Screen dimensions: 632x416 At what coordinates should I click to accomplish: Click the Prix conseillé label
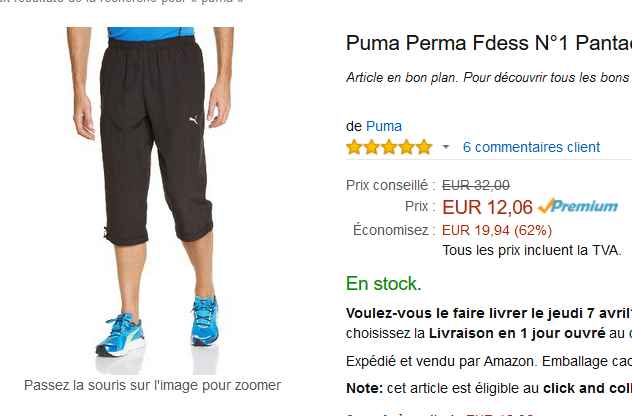(x=389, y=184)
